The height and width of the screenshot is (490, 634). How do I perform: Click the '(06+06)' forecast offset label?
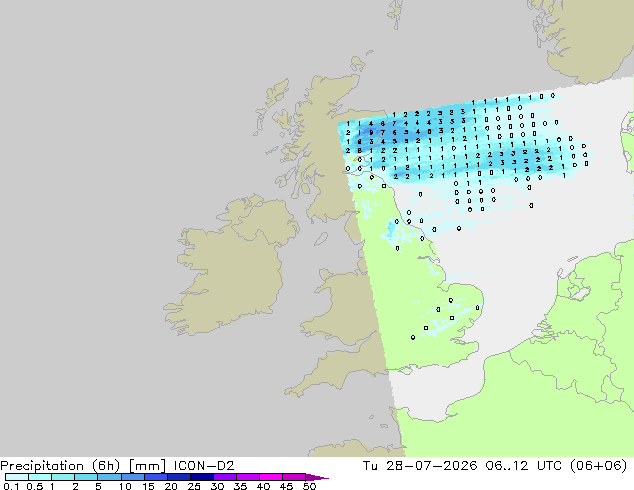click(x=598, y=466)
